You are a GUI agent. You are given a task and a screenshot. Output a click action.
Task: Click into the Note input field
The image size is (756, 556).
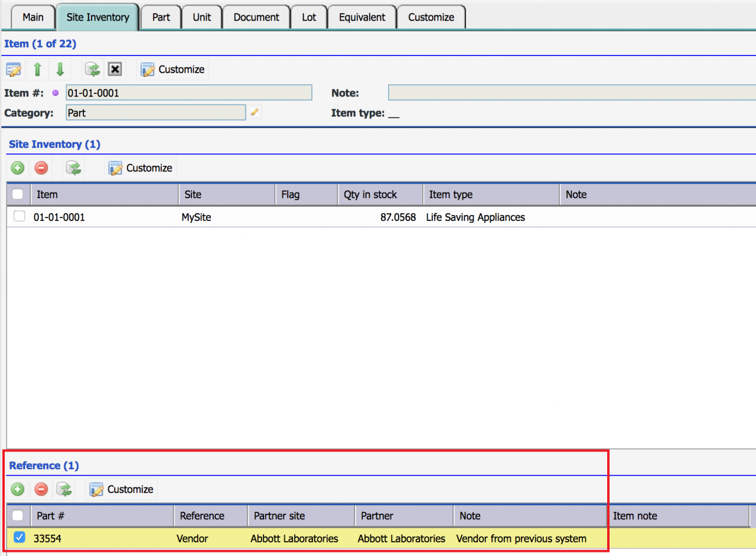point(572,93)
